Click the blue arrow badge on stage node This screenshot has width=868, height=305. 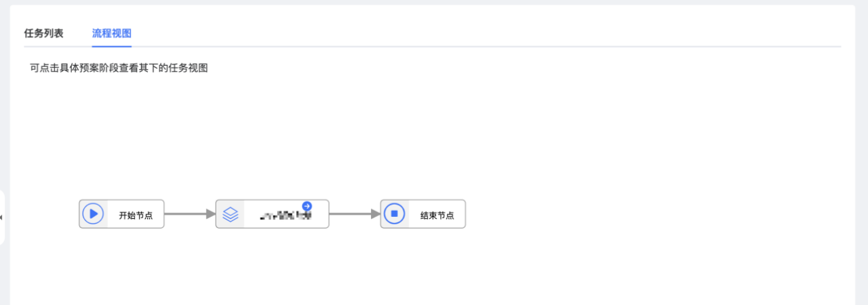point(307,206)
